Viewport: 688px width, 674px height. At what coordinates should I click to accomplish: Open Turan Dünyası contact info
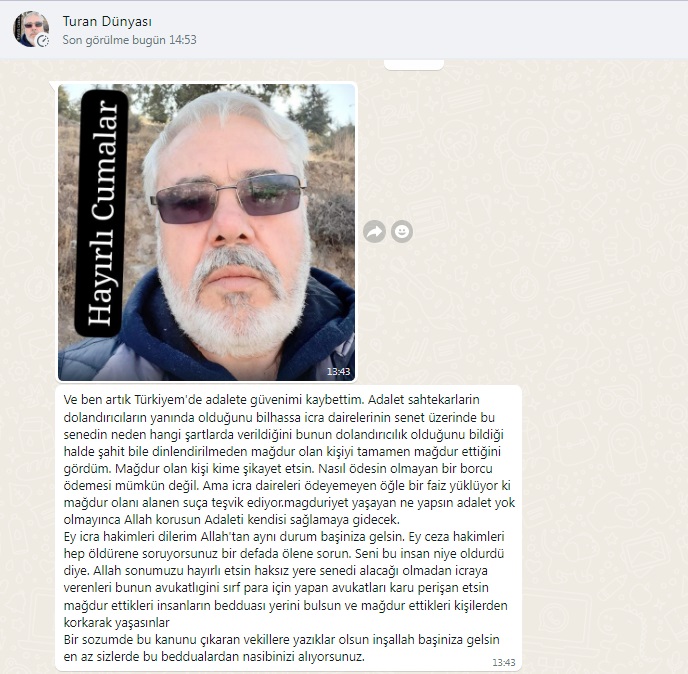coord(107,21)
